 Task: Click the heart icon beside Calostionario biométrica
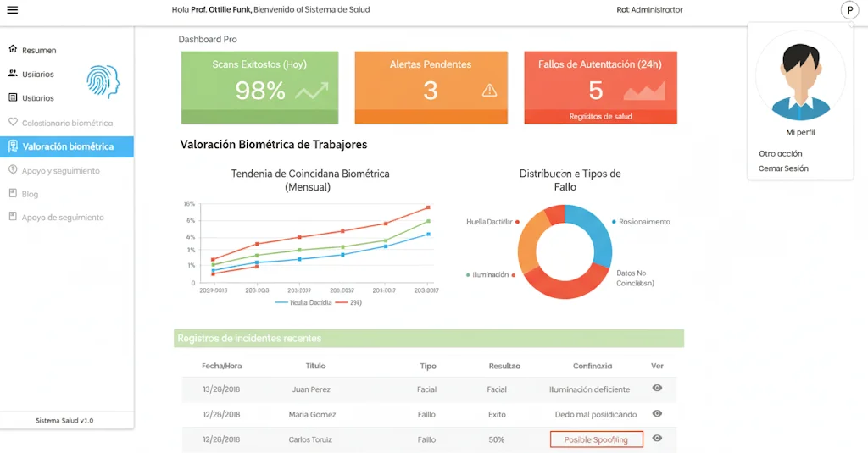pyautogui.click(x=13, y=122)
